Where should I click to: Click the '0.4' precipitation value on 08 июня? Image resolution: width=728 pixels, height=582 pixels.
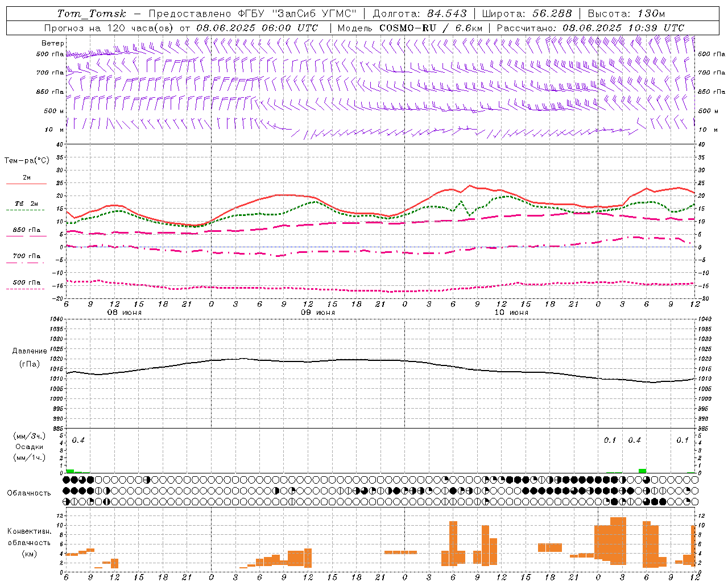(x=78, y=440)
